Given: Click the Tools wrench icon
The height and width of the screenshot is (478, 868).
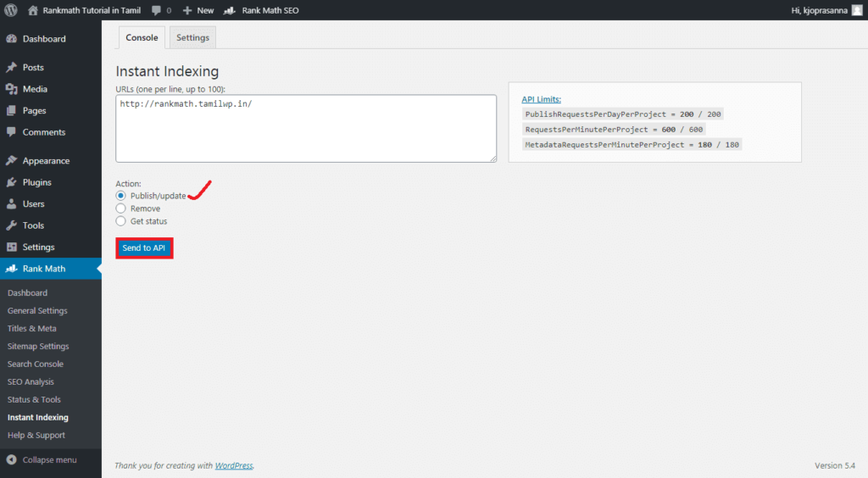Looking at the screenshot, I should pos(11,225).
